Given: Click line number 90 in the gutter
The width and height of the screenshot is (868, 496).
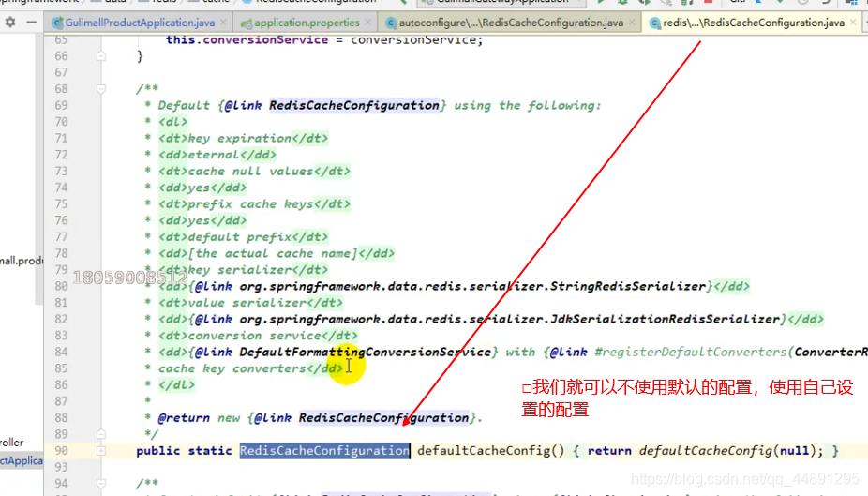Looking at the screenshot, I should [x=61, y=451].
